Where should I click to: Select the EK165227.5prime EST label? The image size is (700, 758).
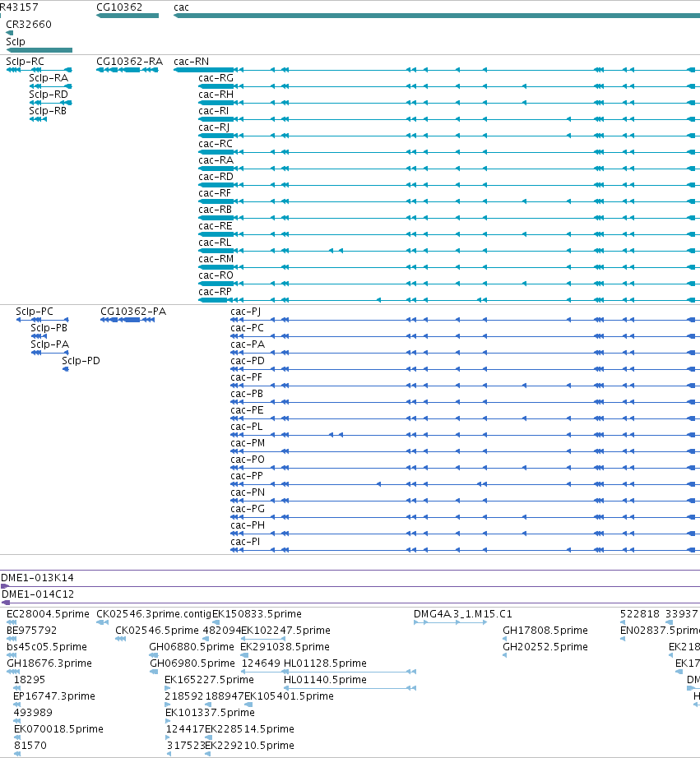point(209,680)
